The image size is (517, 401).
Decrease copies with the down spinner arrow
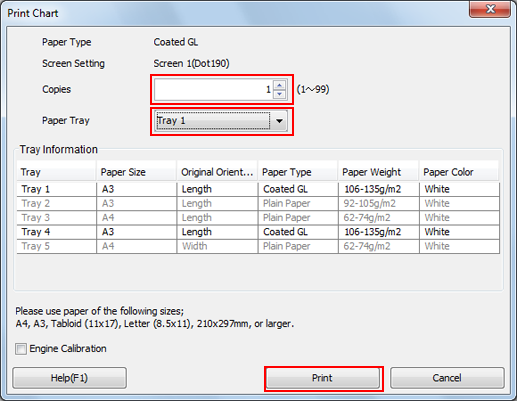tap(279, 94)
